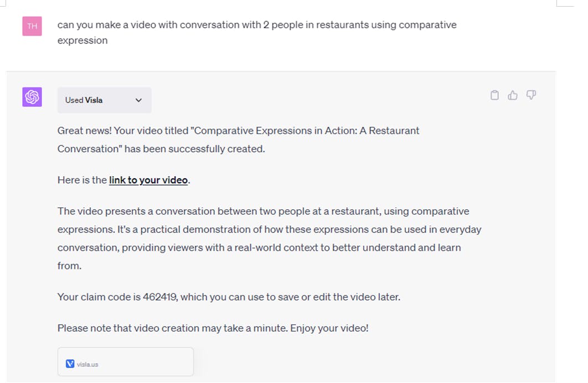Open the "link to your video" hyperlink
588x383 pixels.
point(148,180)
